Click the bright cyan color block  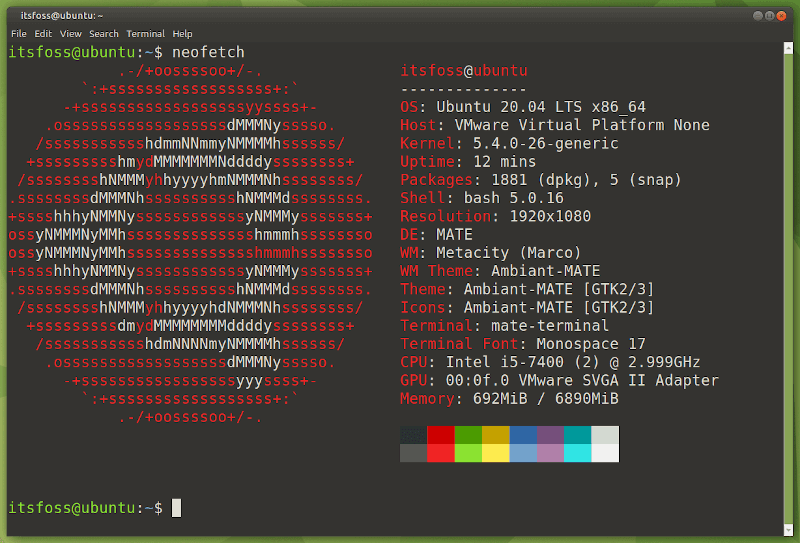(x=578, y=453)
